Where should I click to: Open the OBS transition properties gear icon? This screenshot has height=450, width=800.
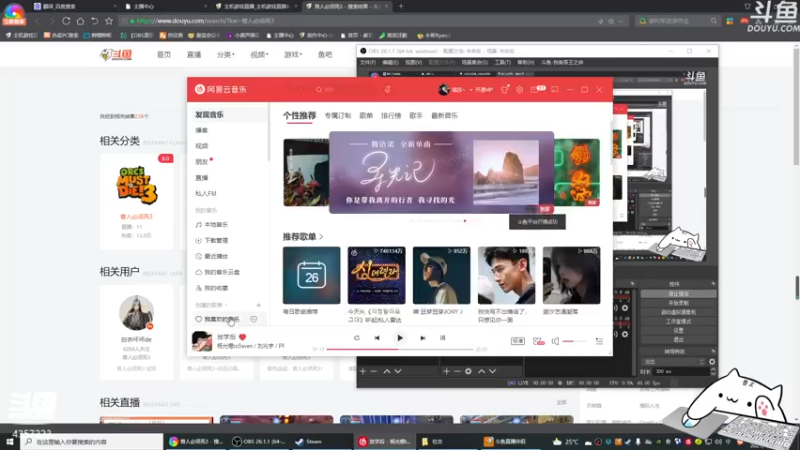[x=712, y=362]
